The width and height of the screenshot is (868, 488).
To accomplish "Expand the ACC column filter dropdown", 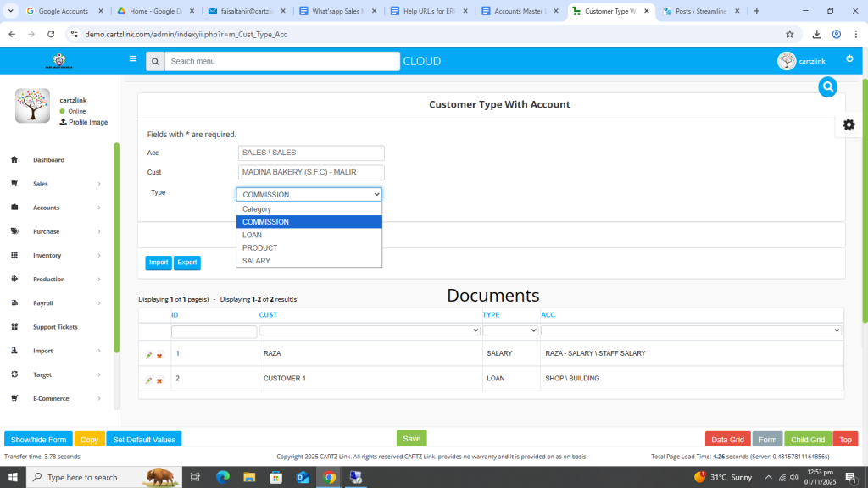I will tap(691, 330).
